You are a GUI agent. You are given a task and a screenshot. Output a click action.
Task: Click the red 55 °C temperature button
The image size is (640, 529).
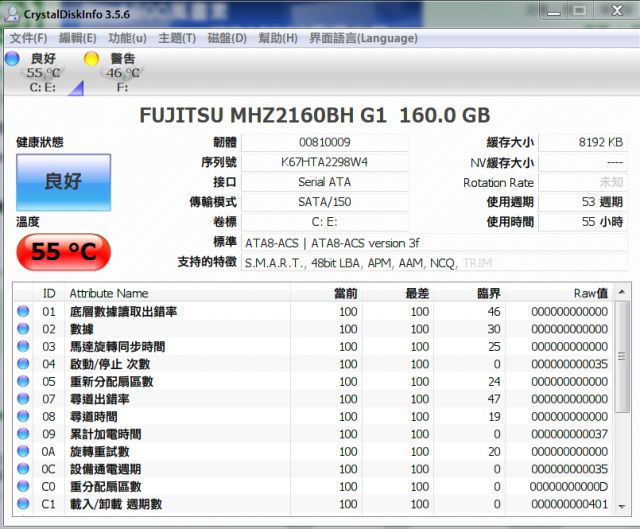pyautogui.click(x=63, y=252)
